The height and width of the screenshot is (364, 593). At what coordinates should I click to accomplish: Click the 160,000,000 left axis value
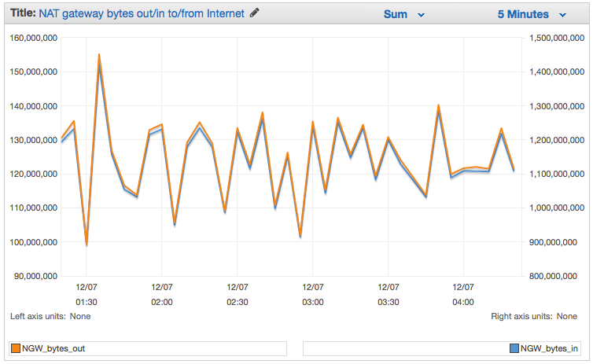click(31, 37)
